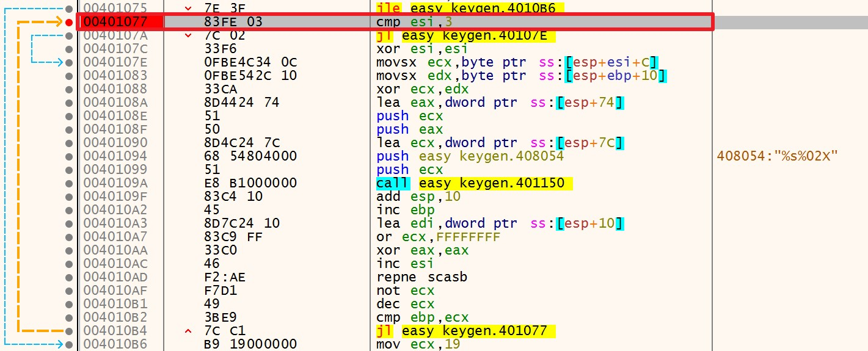Click the up jump arrow beside bytes 7C C1

pos(188,331)
